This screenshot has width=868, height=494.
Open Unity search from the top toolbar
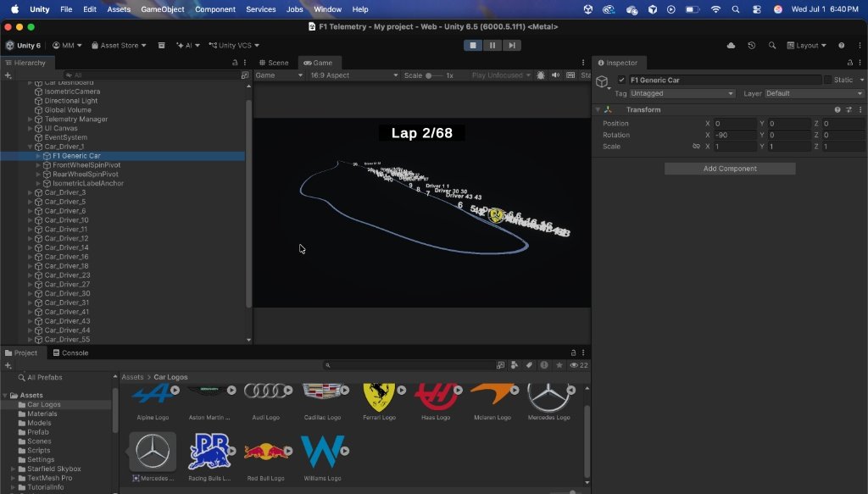(771, 46)
